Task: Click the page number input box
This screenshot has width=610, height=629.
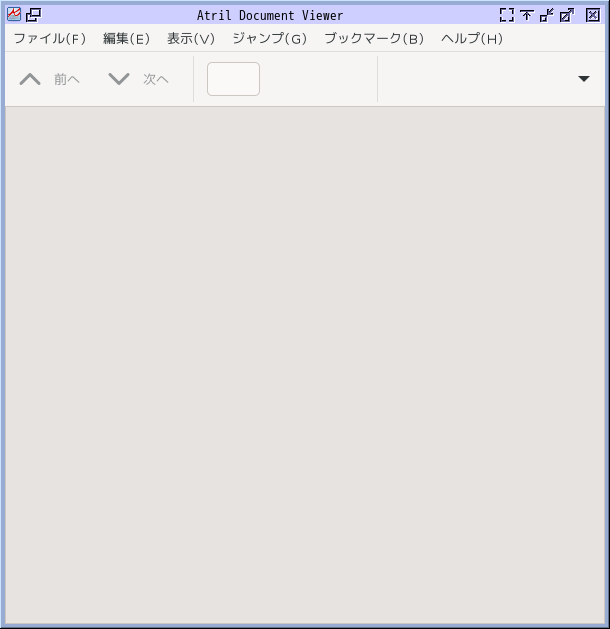Action: [x=233, y=79]
